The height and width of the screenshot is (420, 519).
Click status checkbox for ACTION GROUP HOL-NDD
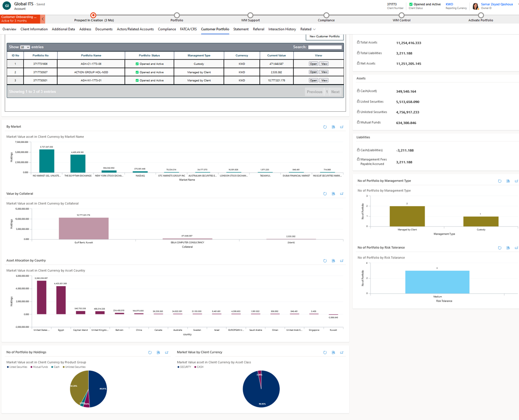pyautogui.click(x=137, y=72)
